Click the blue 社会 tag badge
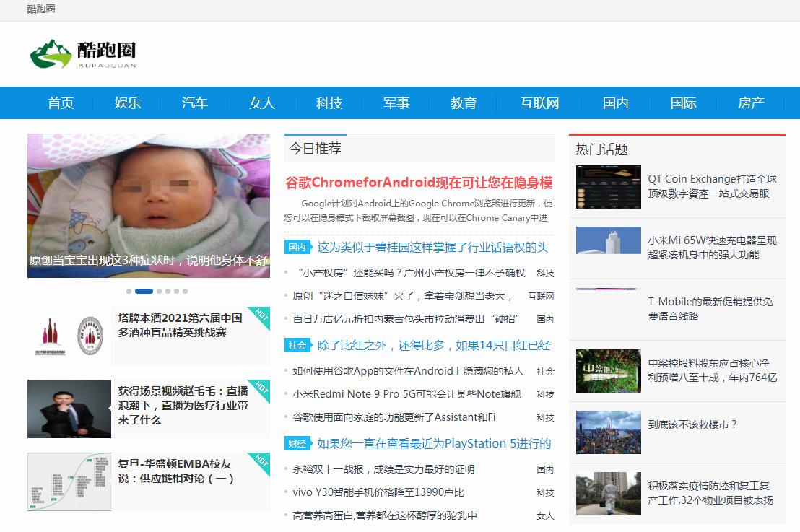Image resolution: width=800 pixels, height=532 pixels. (297, 345)
